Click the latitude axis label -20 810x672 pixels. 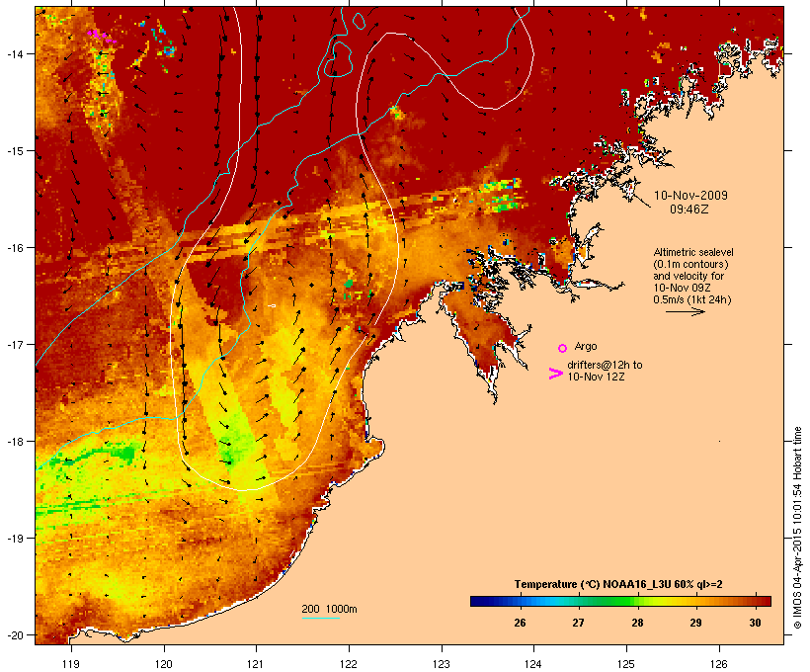click(x=15, y=634)
